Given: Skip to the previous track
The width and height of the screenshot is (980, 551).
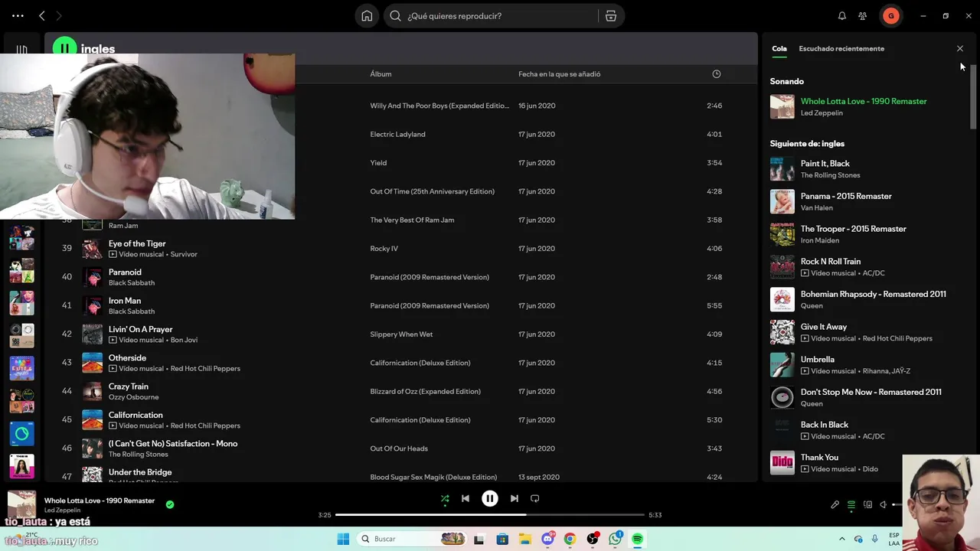Looking at the screenshot, I should pyautogui.click(x=465, y=498).
